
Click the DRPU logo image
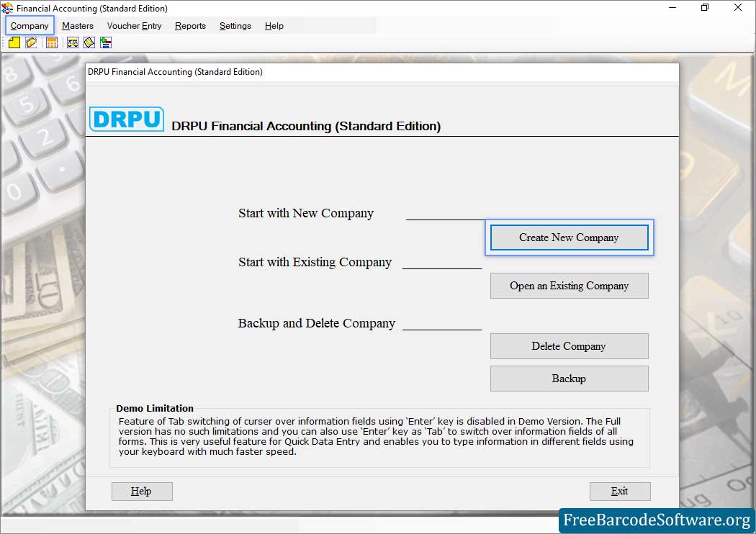[x=126, y=119]
